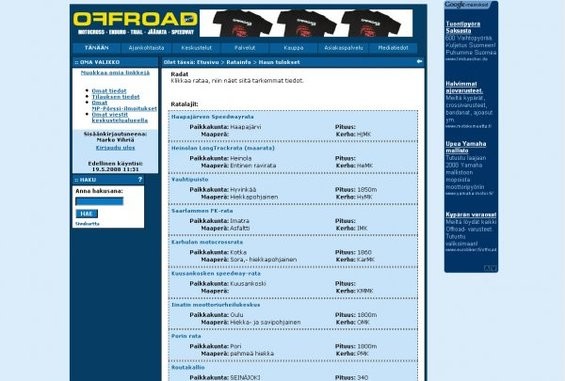
Task: Open the Keskustelut menu item
Action: click(196, 48)
